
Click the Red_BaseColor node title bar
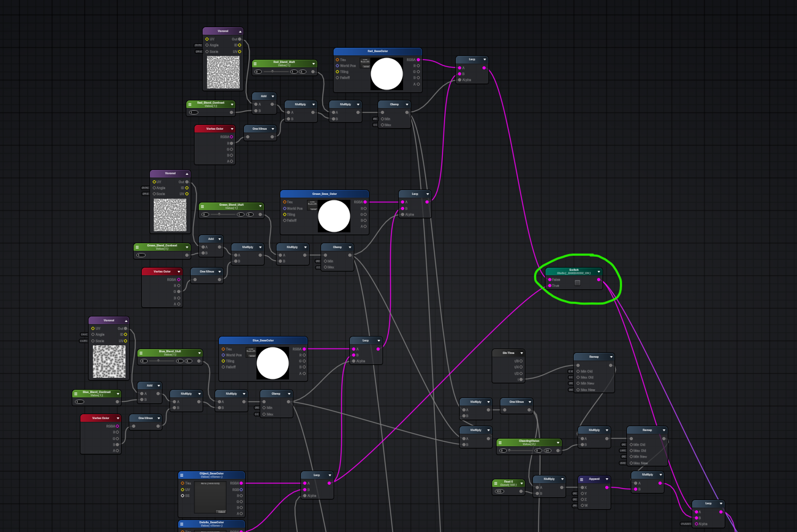378,52
